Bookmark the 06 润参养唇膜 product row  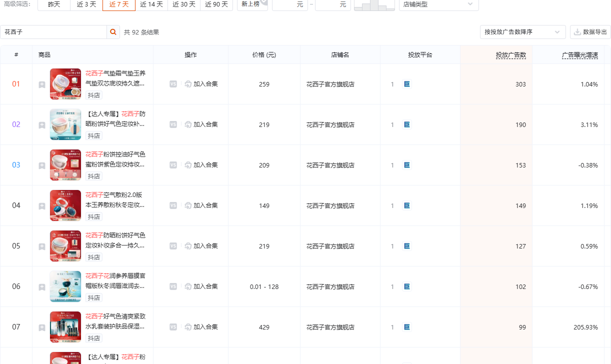click(x=42, y=287)
